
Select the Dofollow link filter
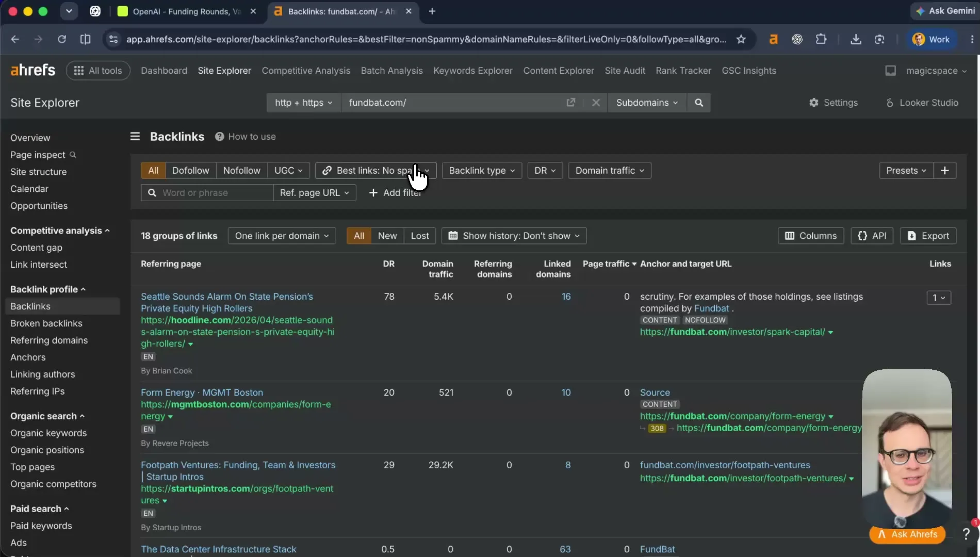coord(190,171)
